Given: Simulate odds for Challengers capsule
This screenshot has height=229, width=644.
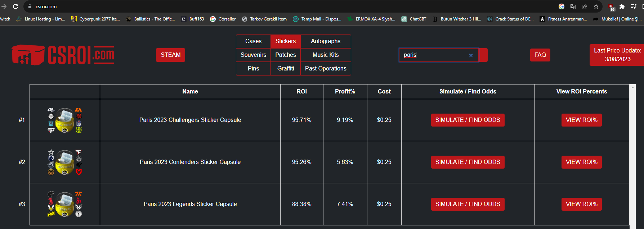Looking at the screenshot, I should point(468,120).
